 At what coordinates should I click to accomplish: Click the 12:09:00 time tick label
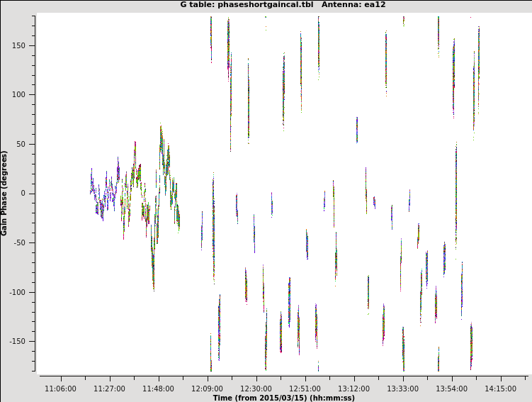tap(207, 389)
